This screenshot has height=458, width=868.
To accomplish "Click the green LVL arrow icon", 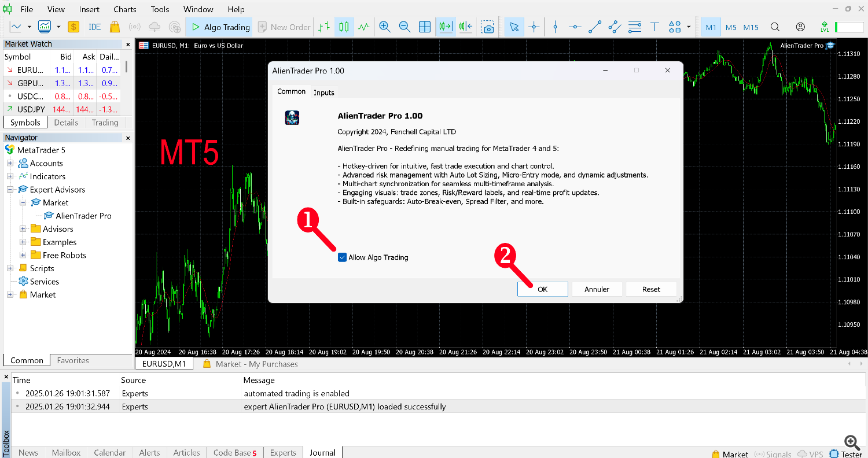I will point(825,27).
